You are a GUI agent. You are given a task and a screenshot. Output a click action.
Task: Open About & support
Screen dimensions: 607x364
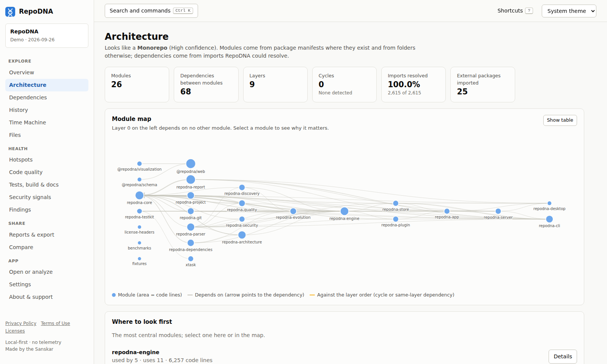click(x=47, y=297)
